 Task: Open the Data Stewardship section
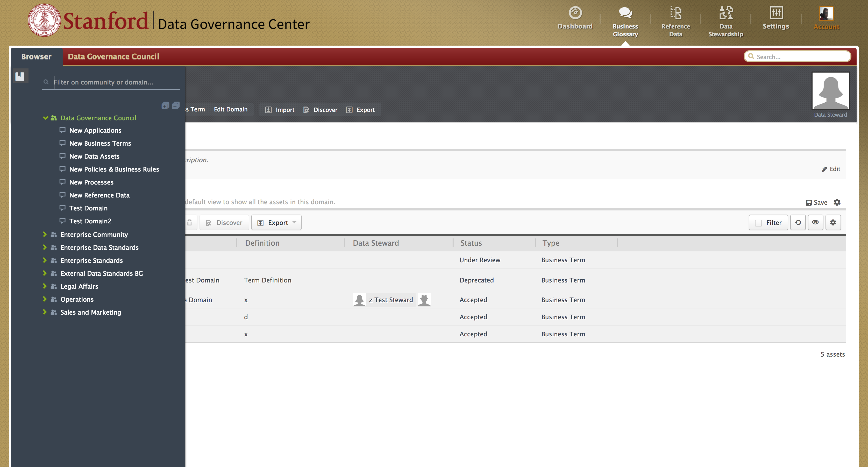pyautogui.click(x=726, y=22)
